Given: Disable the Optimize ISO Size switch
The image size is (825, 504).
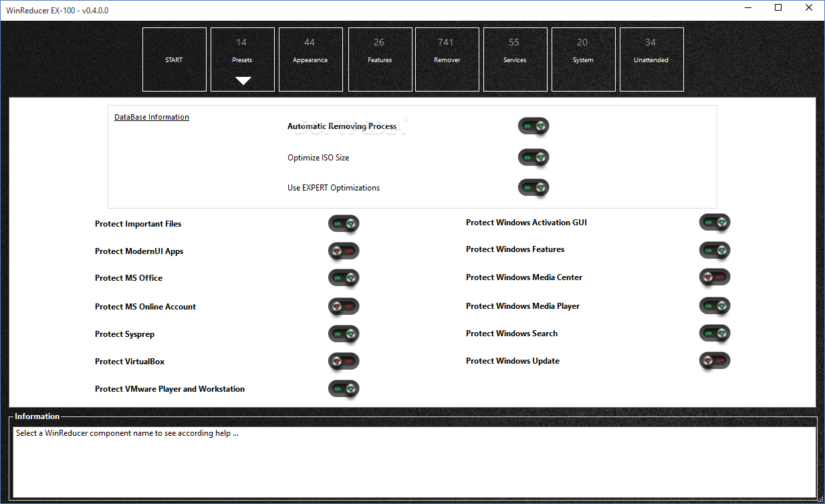Looking at the screenshot, I should tap(533, 158).
